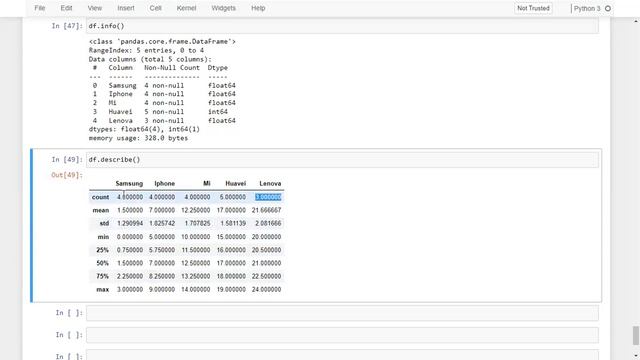Click the In [47] prompt label
640x360 pixels.
67,26
